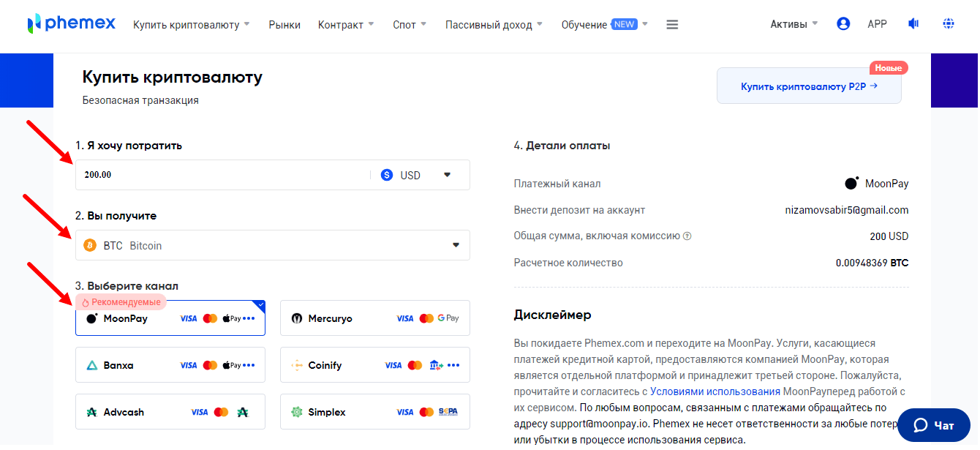Click the help icon beside total amount
980x450 pixels.
pos(687,236)
